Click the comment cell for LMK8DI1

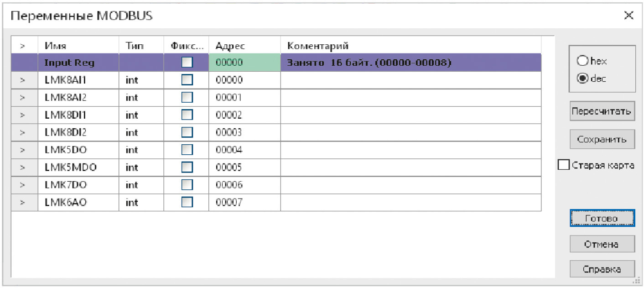410,115
